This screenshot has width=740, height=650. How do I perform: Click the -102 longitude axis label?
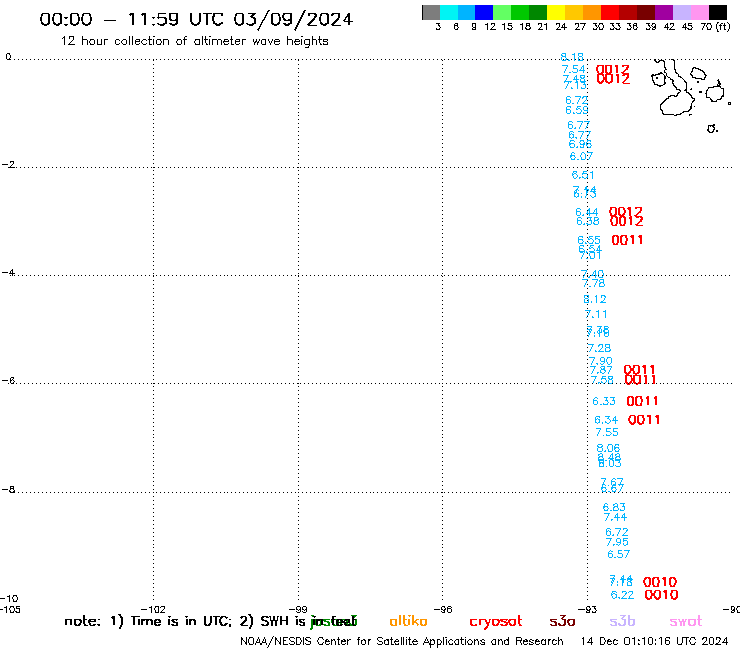click(153, 609)
